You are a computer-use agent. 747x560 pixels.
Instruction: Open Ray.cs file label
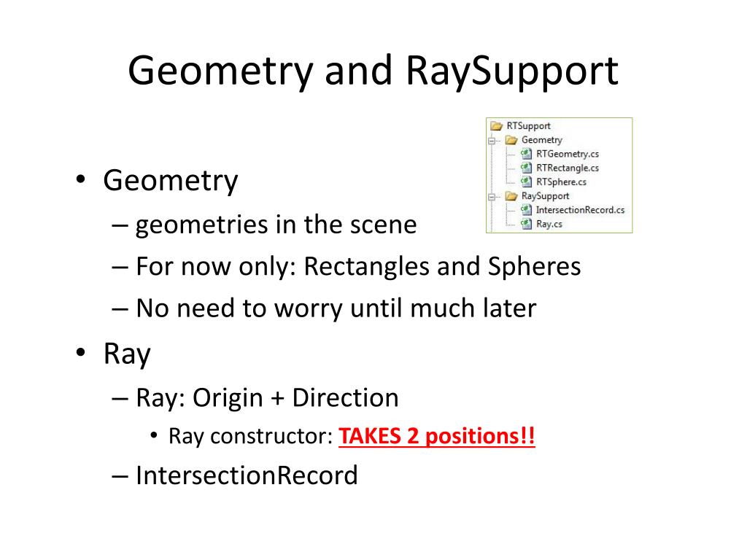[549, 224]
